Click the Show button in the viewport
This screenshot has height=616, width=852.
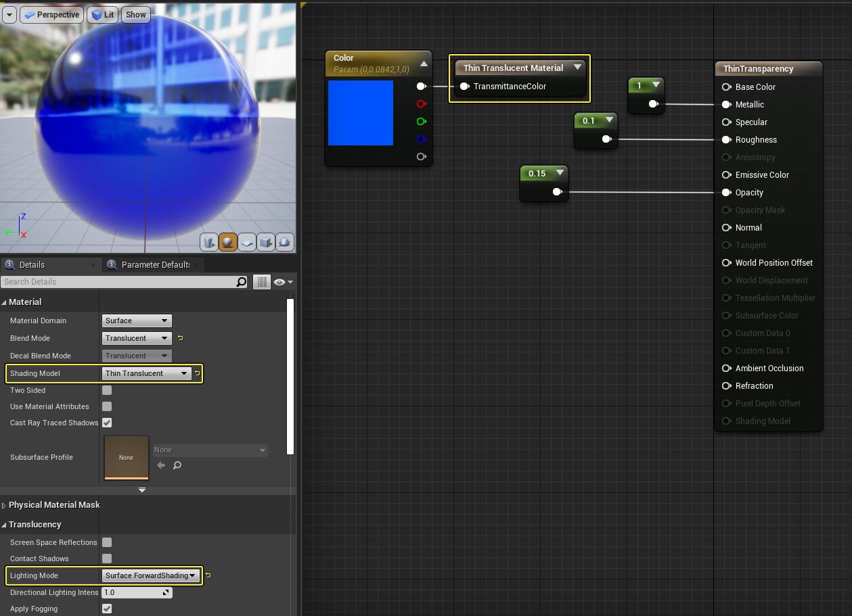click(135, 14)
